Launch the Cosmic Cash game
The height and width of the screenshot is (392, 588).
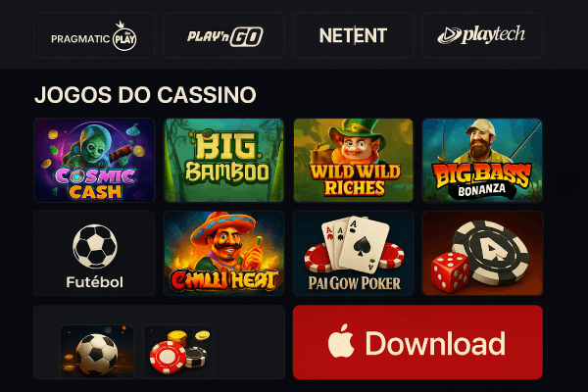(94, 160)
